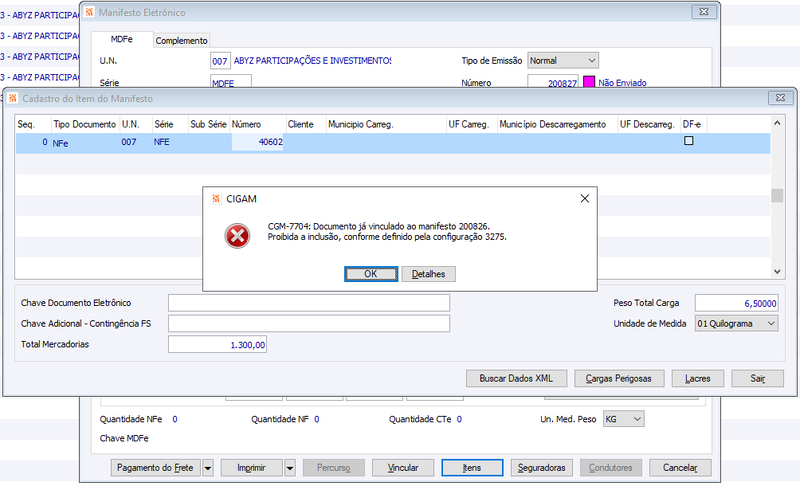Click the Pagamento do Frete button

pos(156,468)
